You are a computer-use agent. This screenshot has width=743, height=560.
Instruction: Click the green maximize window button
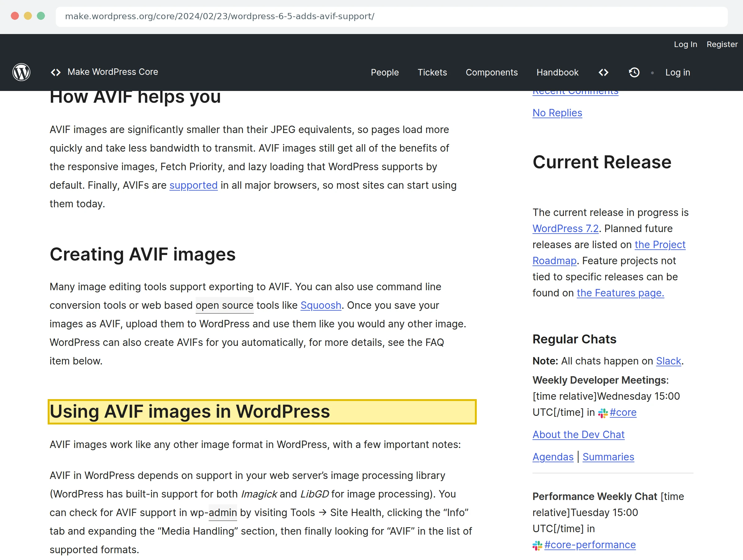coord(41,16)
